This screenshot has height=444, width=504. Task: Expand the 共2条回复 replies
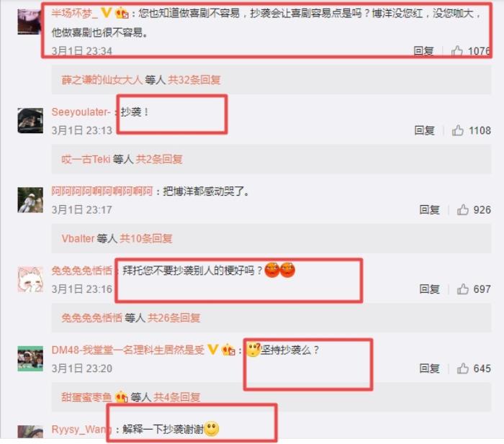click(159, 159)
